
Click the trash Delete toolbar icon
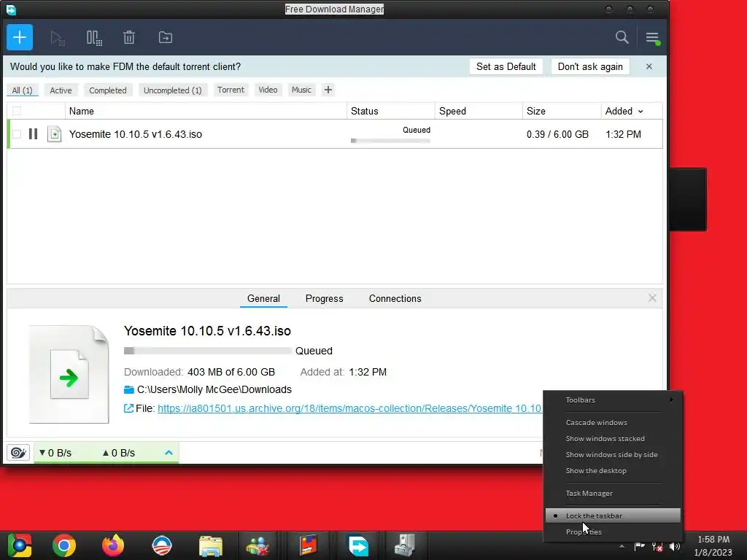click(x=129, y=37)
